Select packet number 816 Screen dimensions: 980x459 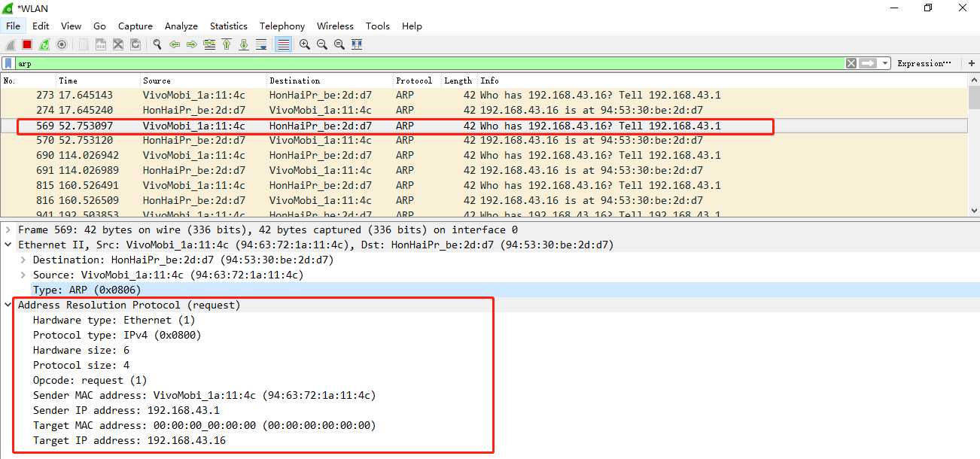[x=484, y=201]
